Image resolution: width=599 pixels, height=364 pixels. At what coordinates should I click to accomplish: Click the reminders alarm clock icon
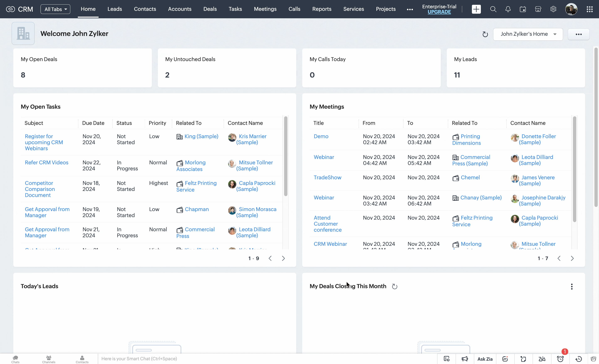click(560, 359)
